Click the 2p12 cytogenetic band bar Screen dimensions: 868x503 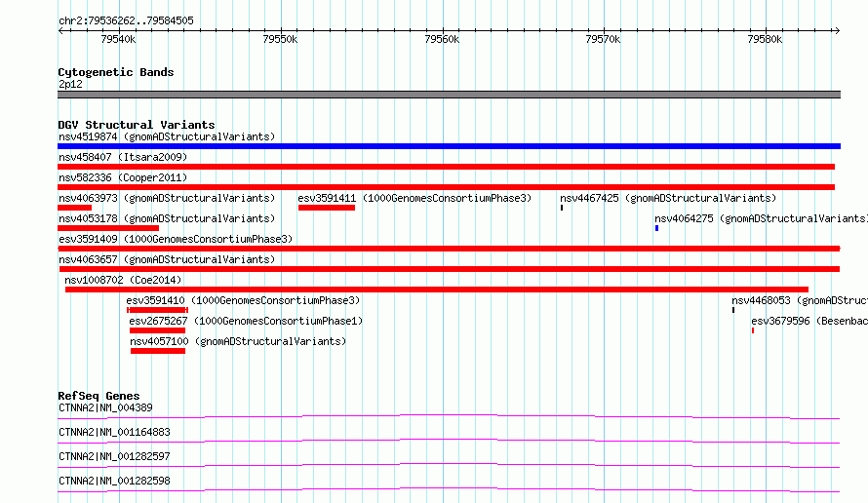pyautogui.click(x=449, y=95)
